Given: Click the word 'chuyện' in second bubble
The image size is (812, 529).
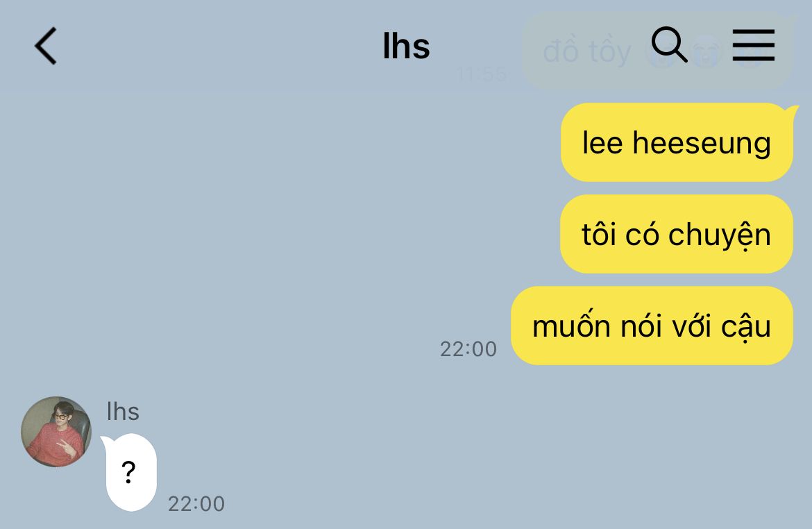Looking at the screenshot, I should [719, 236].
